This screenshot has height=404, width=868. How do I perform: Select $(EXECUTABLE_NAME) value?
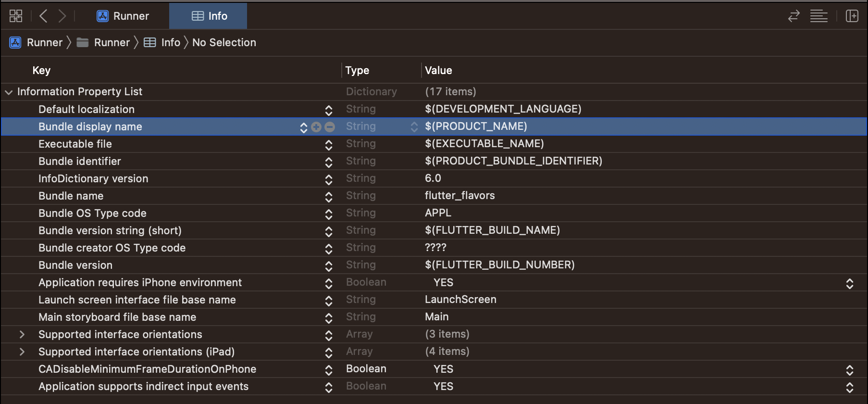pos(484,143)
